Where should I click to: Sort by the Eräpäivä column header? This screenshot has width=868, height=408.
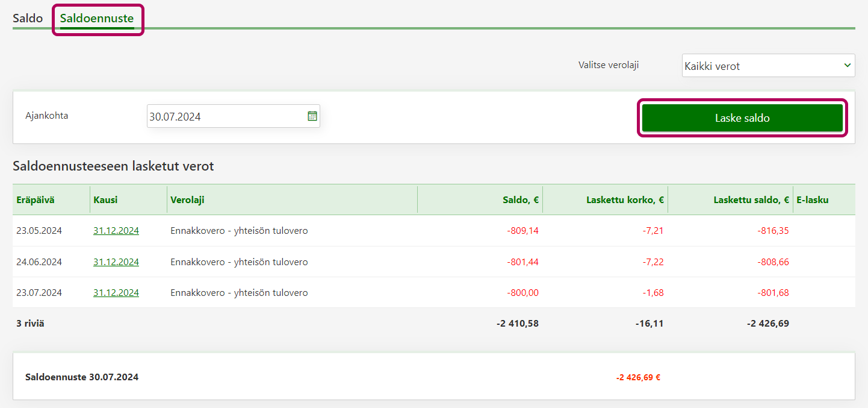tap(36, 199)
